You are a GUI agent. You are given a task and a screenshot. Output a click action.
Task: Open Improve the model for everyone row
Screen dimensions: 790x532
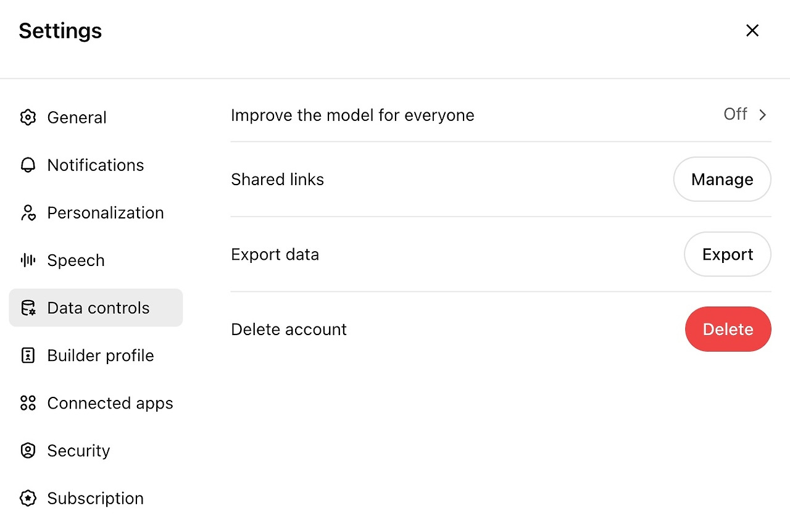(x=352, y=115)
